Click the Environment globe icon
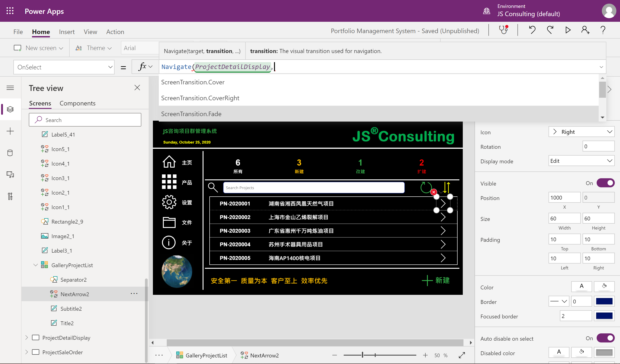This screenshot has height=364, width=620. point(487,11)
